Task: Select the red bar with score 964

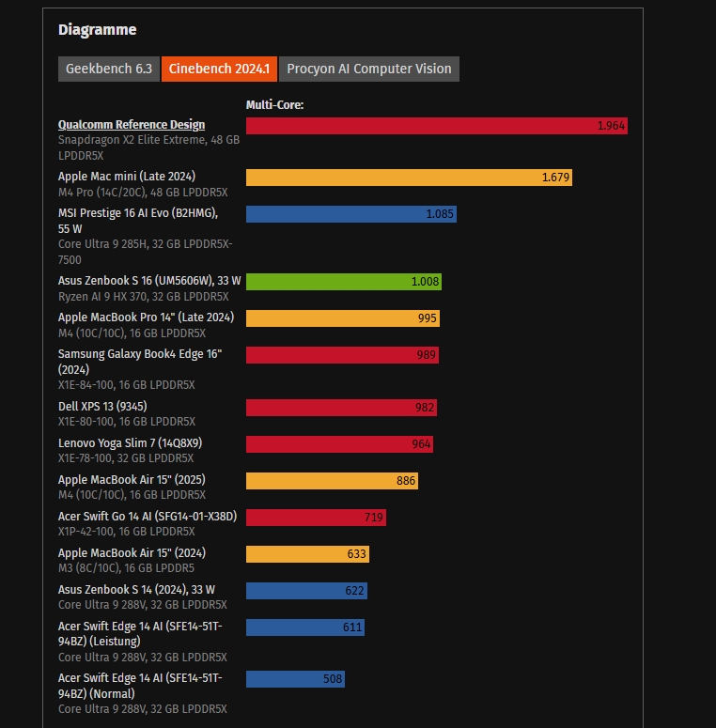Action: click(339, 444)
